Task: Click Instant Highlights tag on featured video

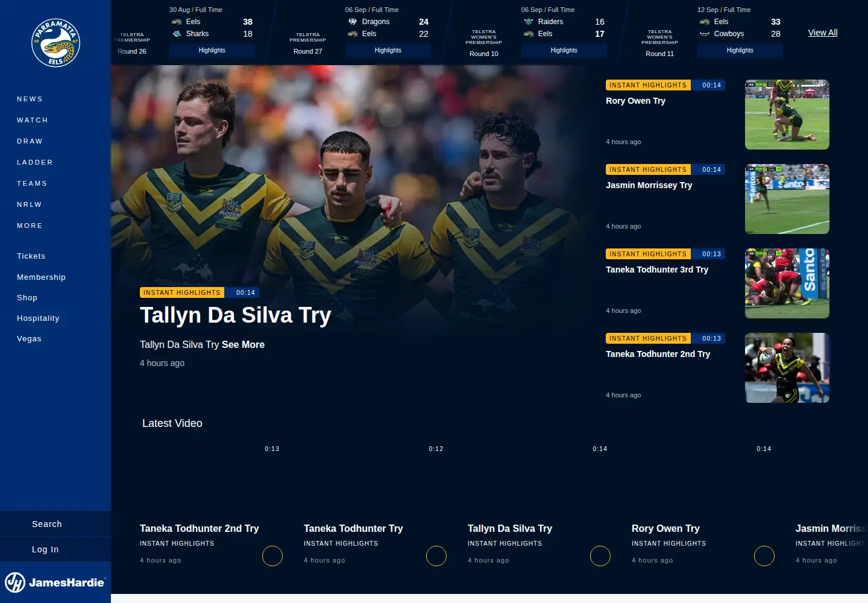Action: (182, 292)
